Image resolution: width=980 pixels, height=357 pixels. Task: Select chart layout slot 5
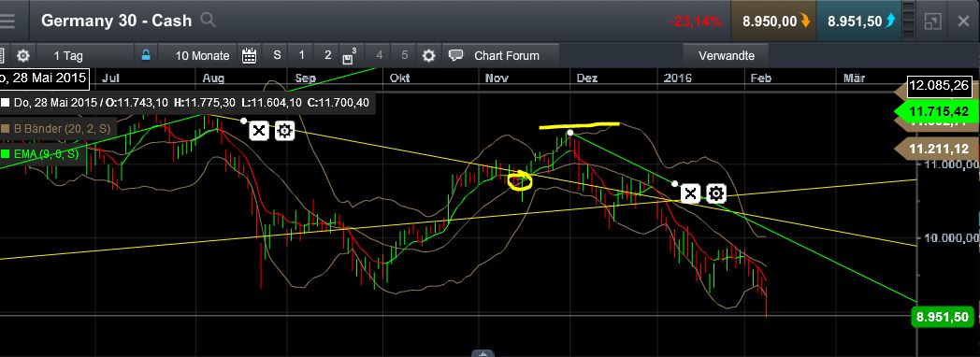(x=404, y=55)
